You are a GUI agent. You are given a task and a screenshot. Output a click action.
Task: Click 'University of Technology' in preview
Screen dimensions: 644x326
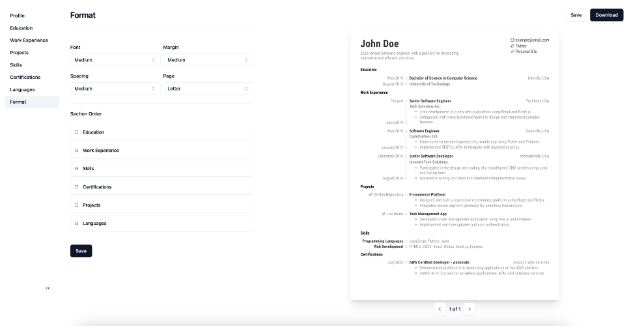click(x=430, y=84)
